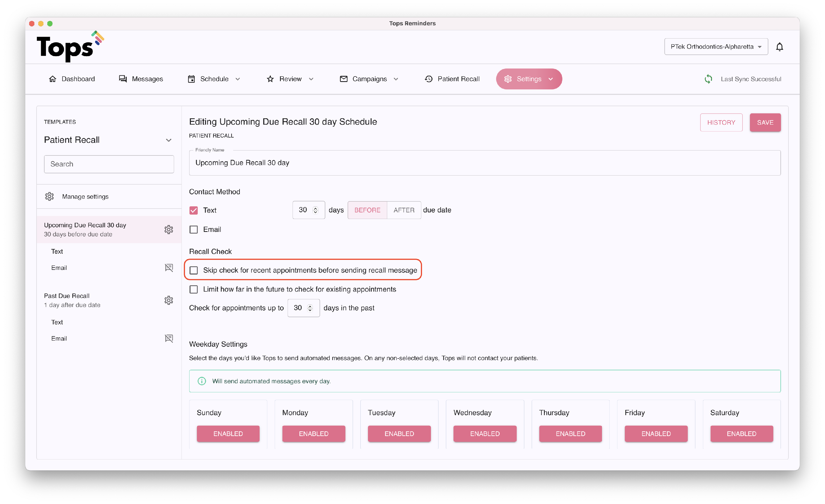Open the PTek Orthodontics-Alpharetta location dropdown
The width and height of the screenshot is (825, 504).
[x=716, y=46]
